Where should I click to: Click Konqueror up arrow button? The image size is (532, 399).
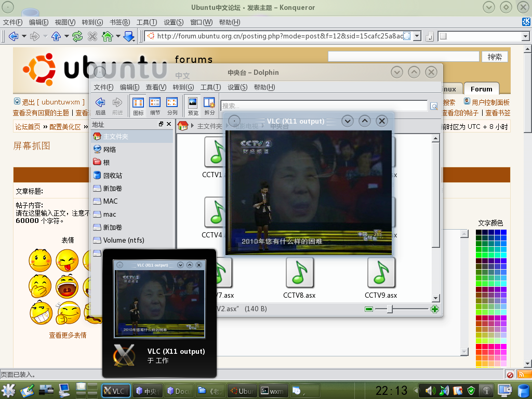[x=56, y=36]
